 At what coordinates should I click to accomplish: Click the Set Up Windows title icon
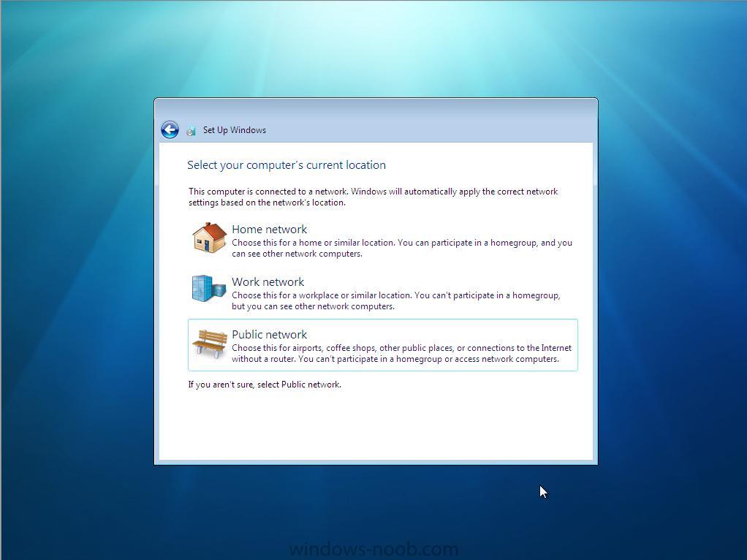[x=191, y=131]
